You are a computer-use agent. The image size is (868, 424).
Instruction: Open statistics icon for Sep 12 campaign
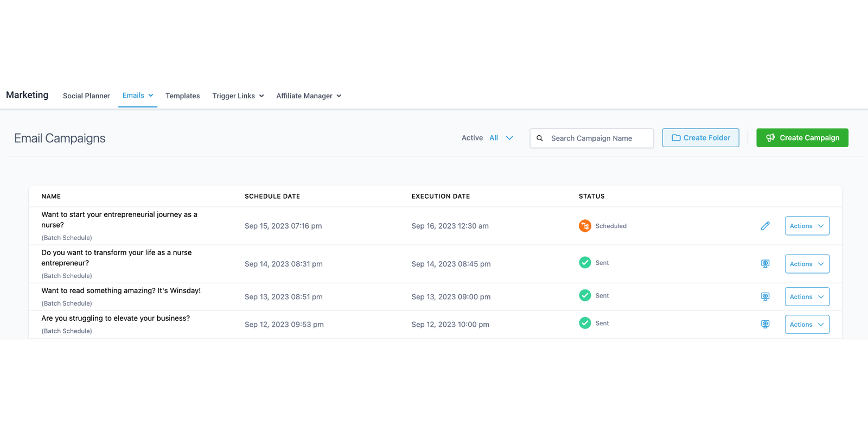[x=765, y=324]
